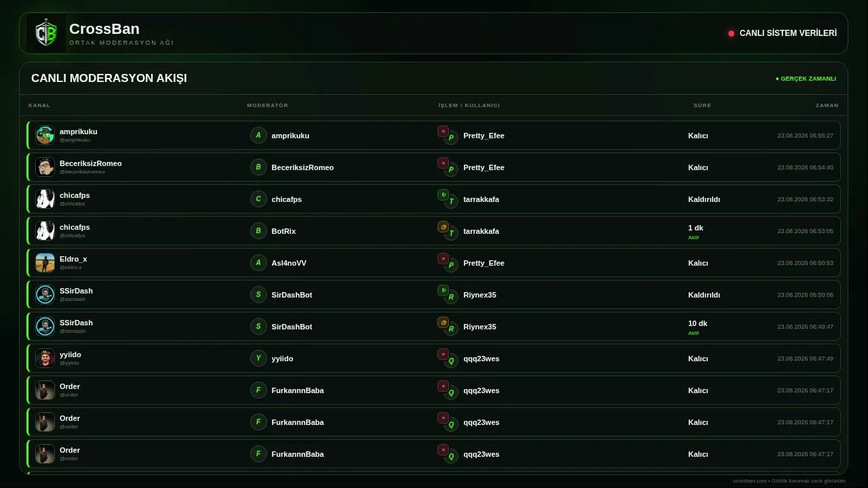Screen dimensions: 868x488
Task: Click red ban icon in amprikuku row
Action: 443,131
